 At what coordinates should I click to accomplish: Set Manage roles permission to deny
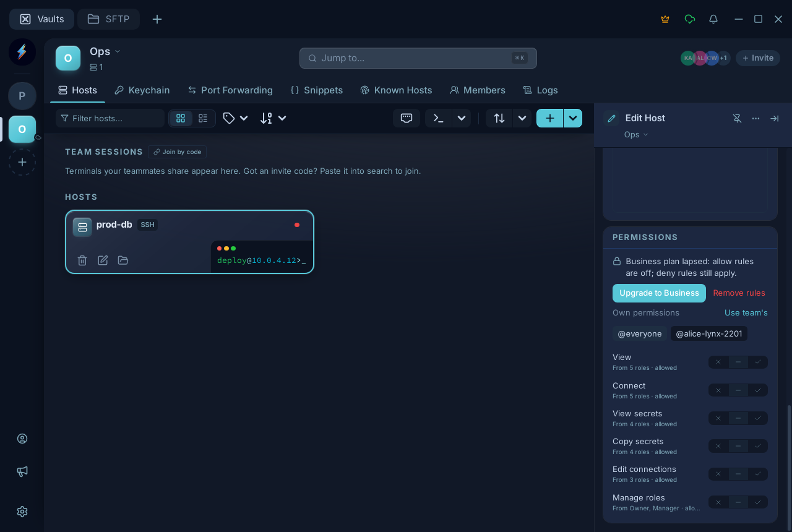[x=718, y=502]
